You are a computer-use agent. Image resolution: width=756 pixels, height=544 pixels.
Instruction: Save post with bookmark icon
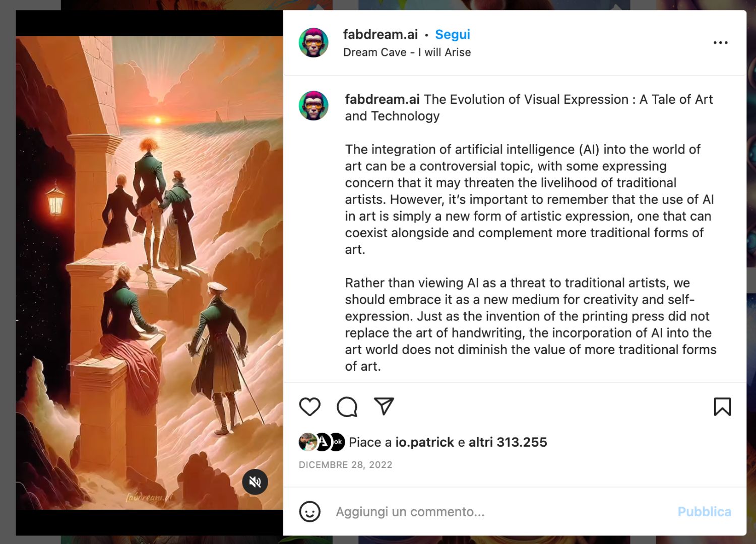(x=722, y=406)
